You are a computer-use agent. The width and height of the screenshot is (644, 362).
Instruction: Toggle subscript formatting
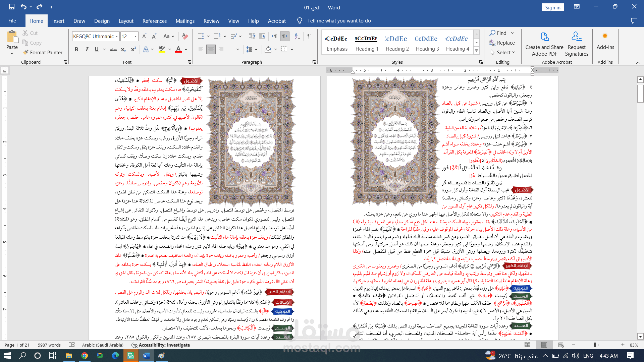[x=123, y=49]
